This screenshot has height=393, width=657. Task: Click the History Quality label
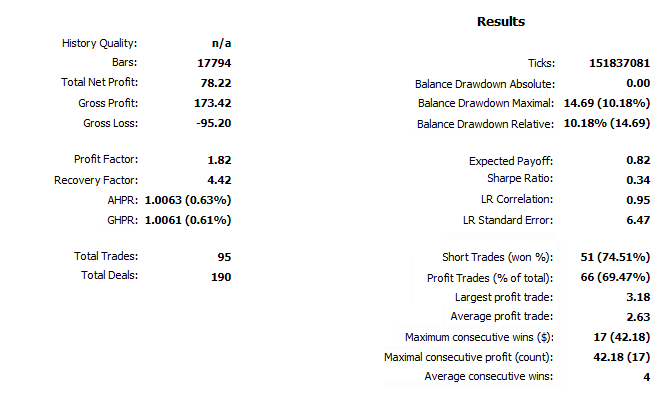tap(99, 44)
